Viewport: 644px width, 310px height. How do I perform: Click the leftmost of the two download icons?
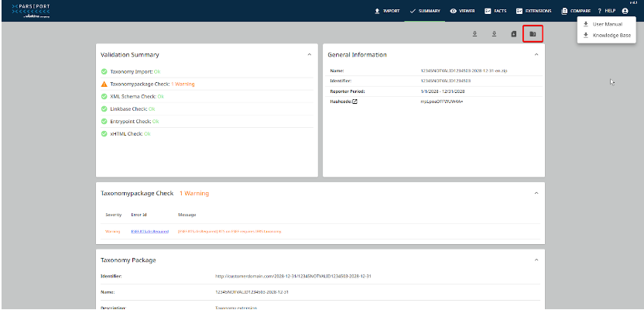(474, 34)
